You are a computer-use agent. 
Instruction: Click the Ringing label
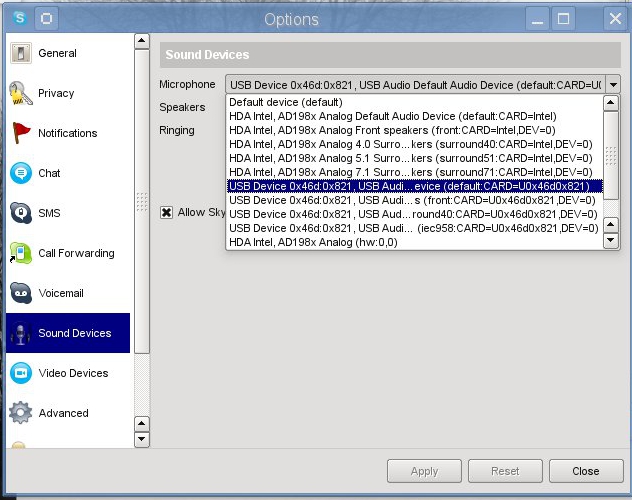click(x=177, y=131)
